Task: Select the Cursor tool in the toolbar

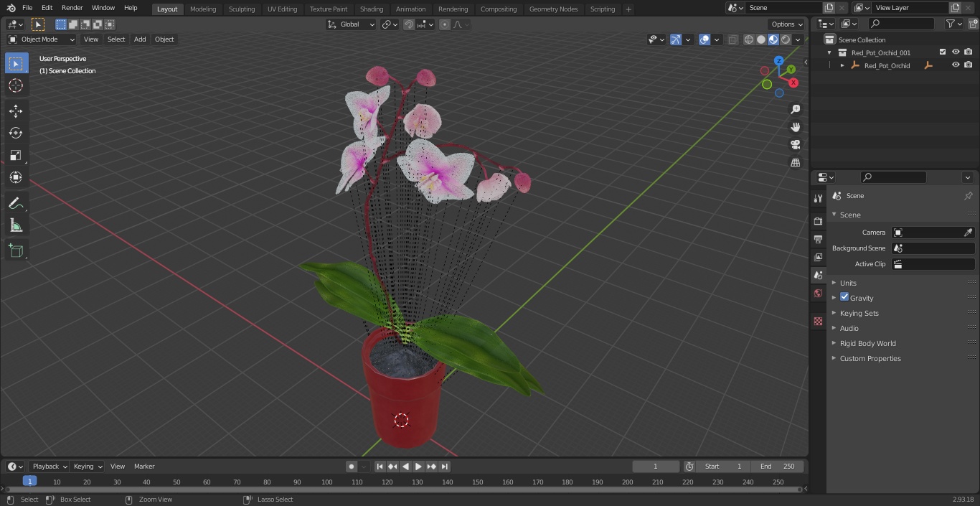Action: [x=16, y=85]
